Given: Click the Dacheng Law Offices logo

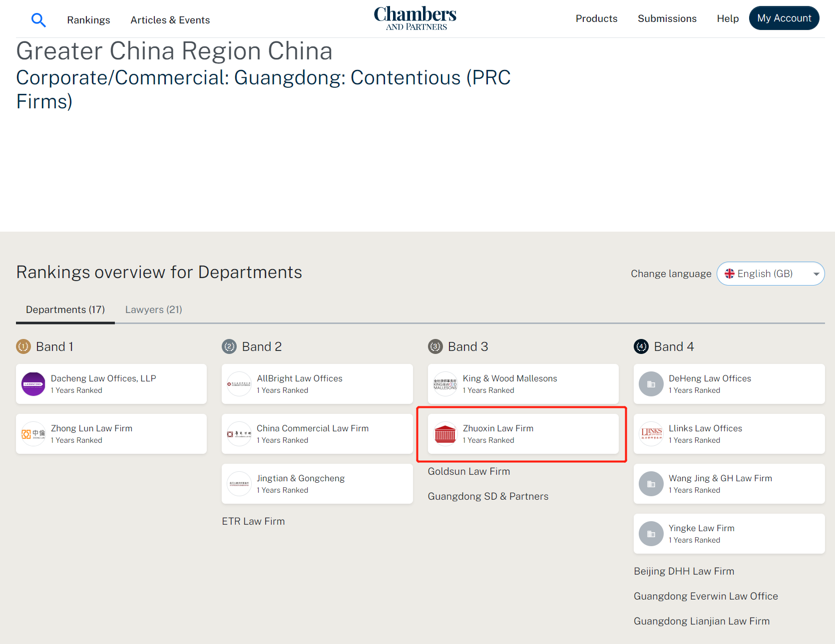Looking at the screenshot, I should tap(33, 384).
